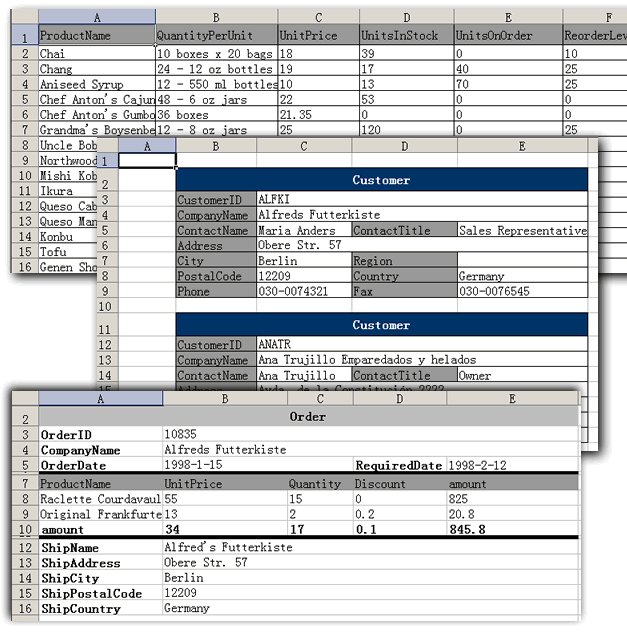Select the Ikura product cell

click(x=68, y=191)
